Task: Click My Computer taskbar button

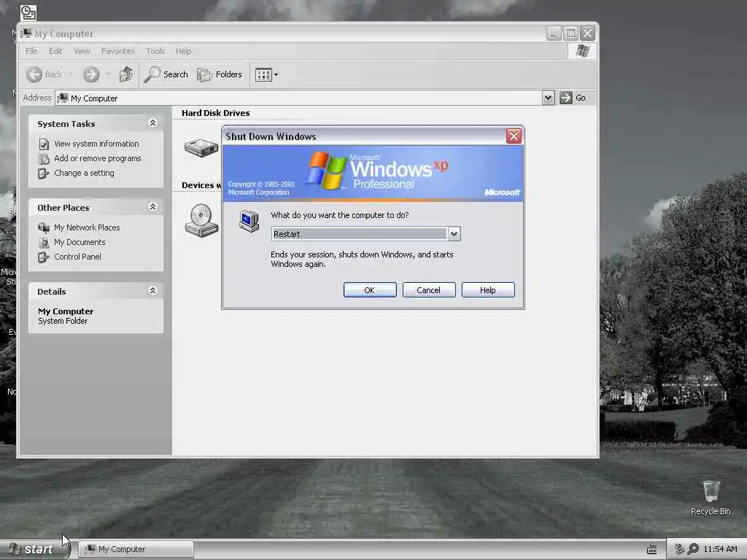Action: point(136,549)
